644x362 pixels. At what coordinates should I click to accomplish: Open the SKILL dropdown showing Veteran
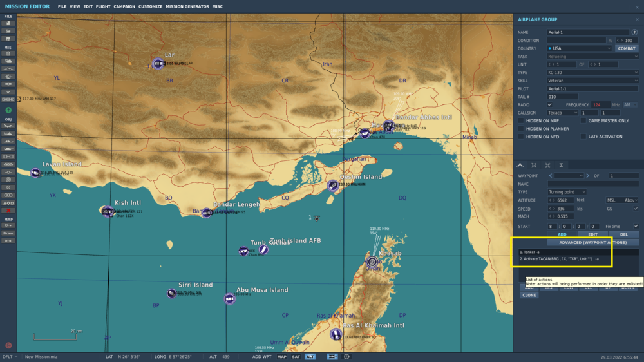[x=592, y=81]
